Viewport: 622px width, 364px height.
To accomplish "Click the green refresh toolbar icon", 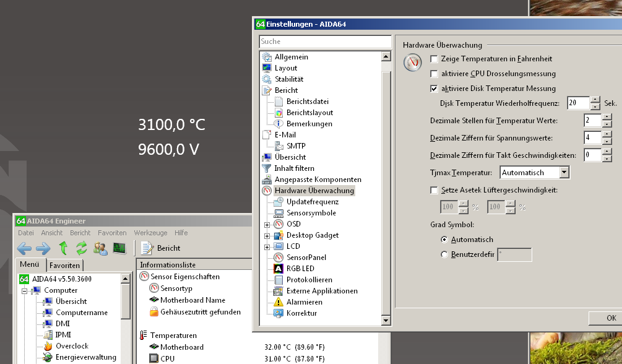I will (81, 248).
